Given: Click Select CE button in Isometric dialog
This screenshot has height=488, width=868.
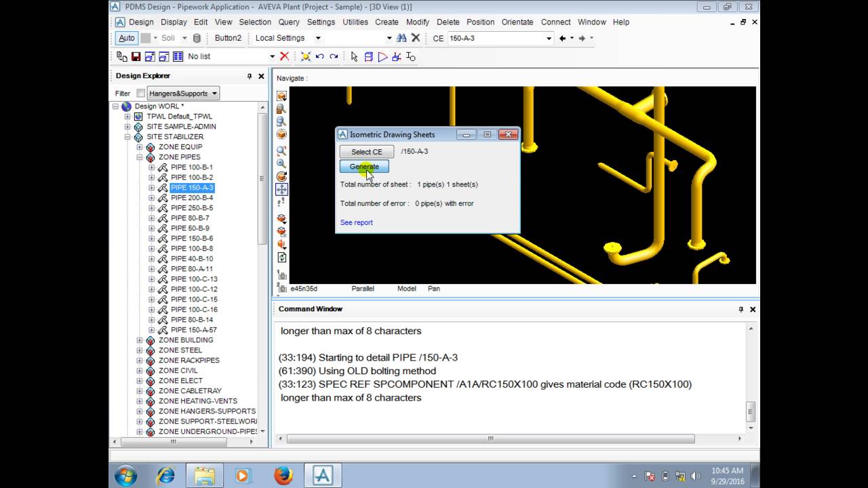Looking at the screenshot, I should tap(367, 152).
